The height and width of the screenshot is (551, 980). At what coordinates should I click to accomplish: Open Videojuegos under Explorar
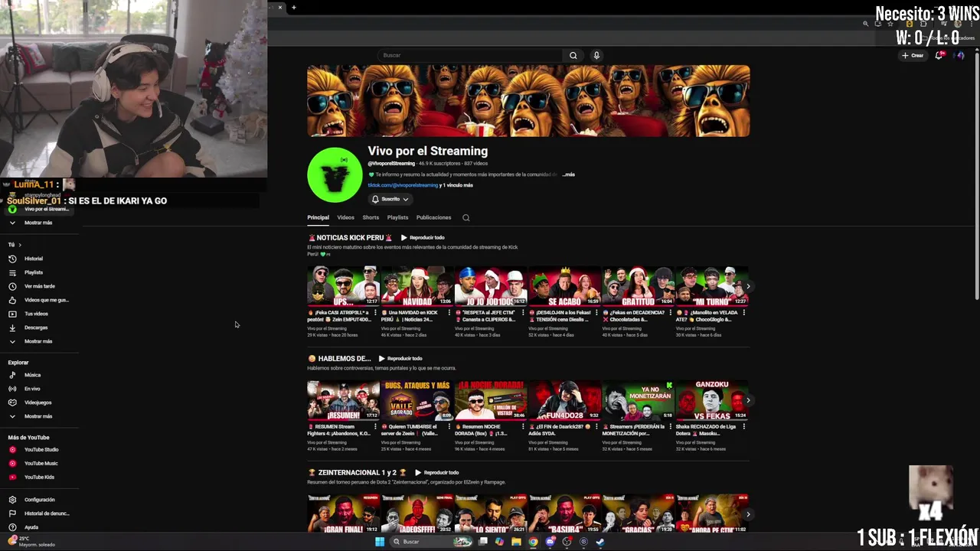(38, 403)
